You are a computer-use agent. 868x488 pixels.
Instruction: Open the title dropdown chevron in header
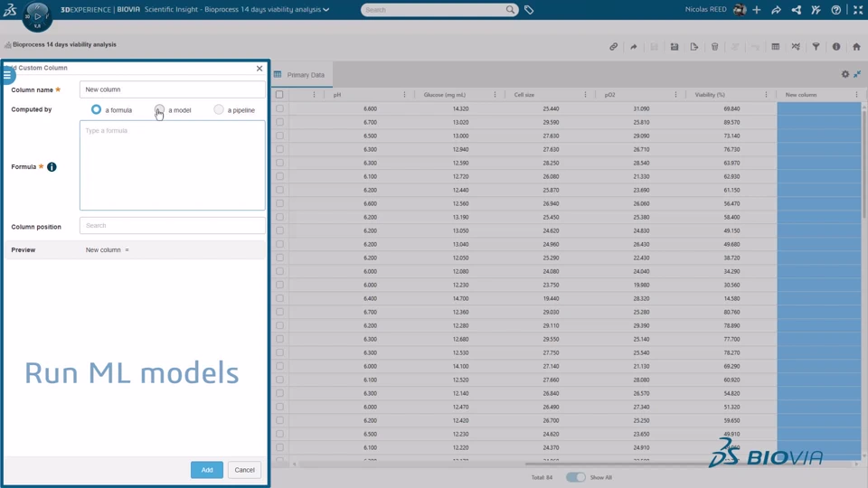pos(326,9)
